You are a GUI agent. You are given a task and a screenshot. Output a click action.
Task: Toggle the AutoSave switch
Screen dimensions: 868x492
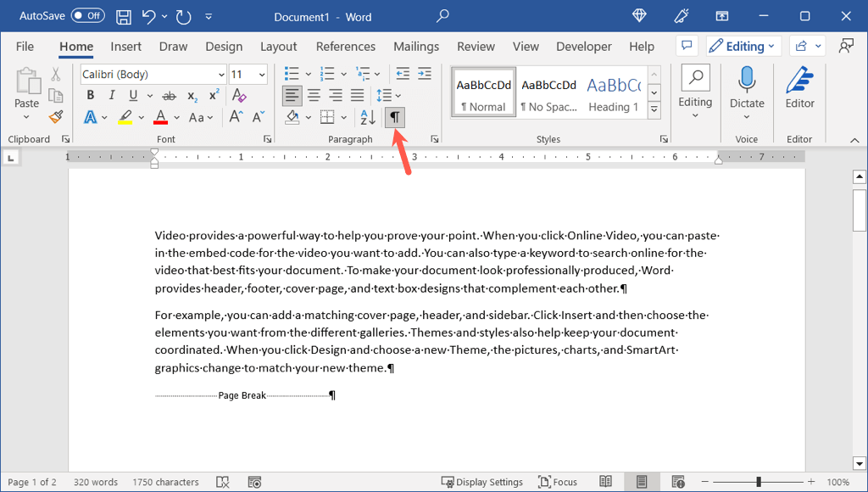pos(88,16)
